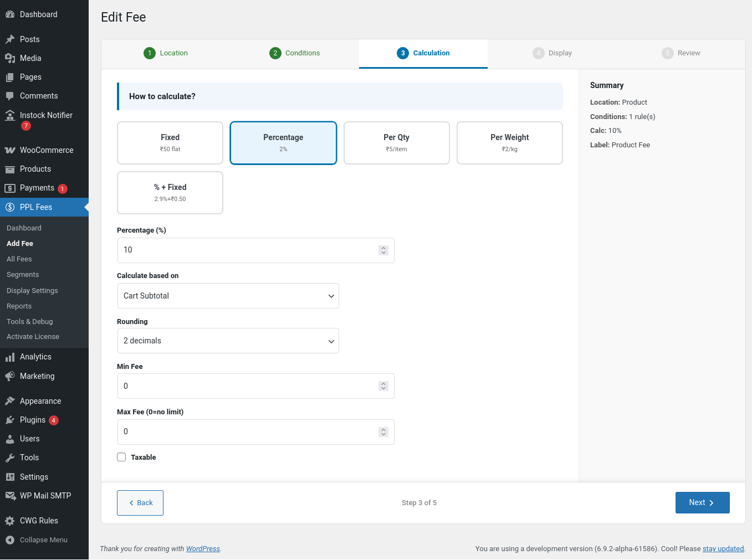Go to the Location step tab
The width and height of the screenshot is (752, 560).
[166, 53]
